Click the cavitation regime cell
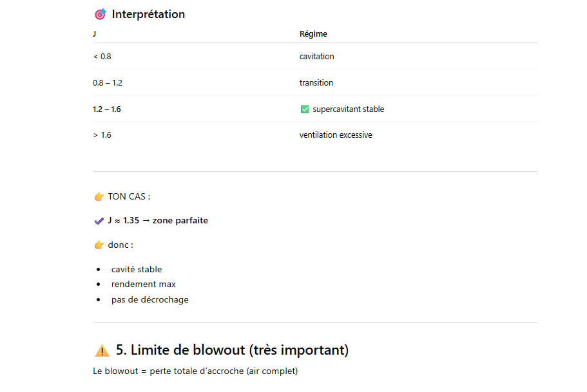 (x=316, y=57)
